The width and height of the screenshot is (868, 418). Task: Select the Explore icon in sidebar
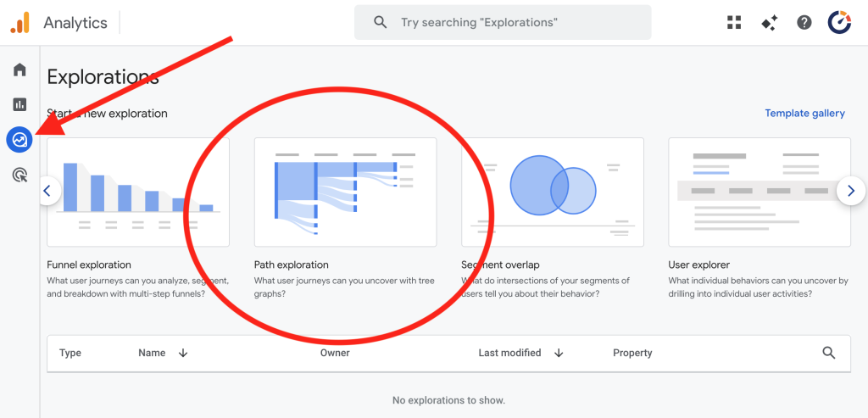[20, 140]
